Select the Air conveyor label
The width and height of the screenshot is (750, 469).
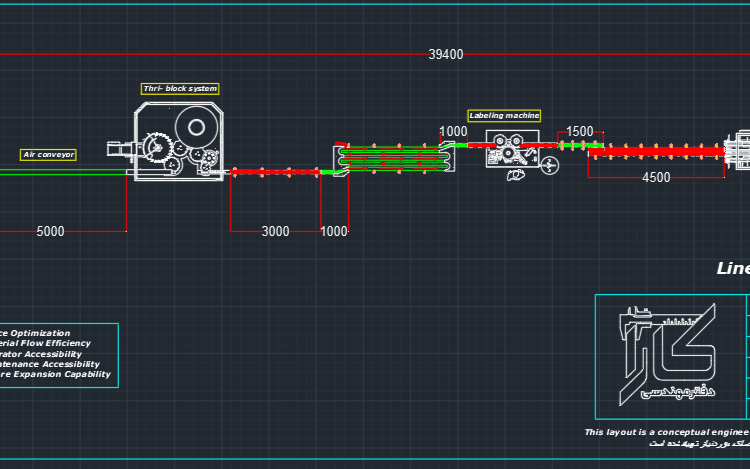click(48, 154)
